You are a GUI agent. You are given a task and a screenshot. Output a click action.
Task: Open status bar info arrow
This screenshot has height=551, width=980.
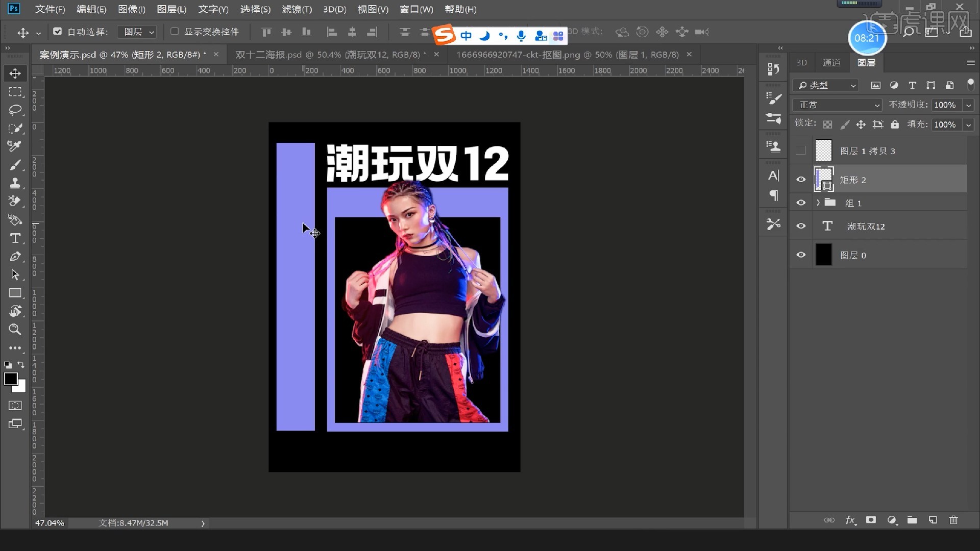point(203,523)
